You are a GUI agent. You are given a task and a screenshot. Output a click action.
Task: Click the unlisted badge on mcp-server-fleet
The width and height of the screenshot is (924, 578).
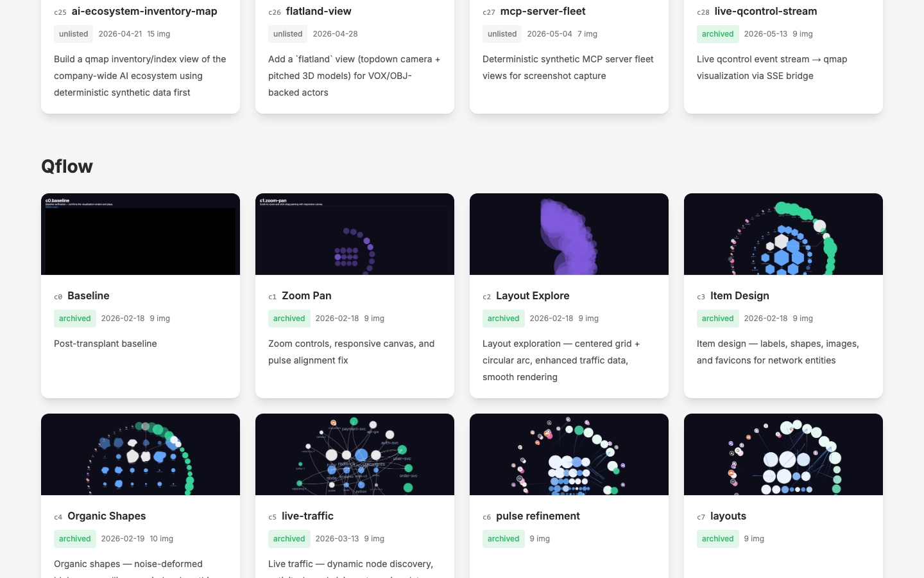click(x=502, y=34)
